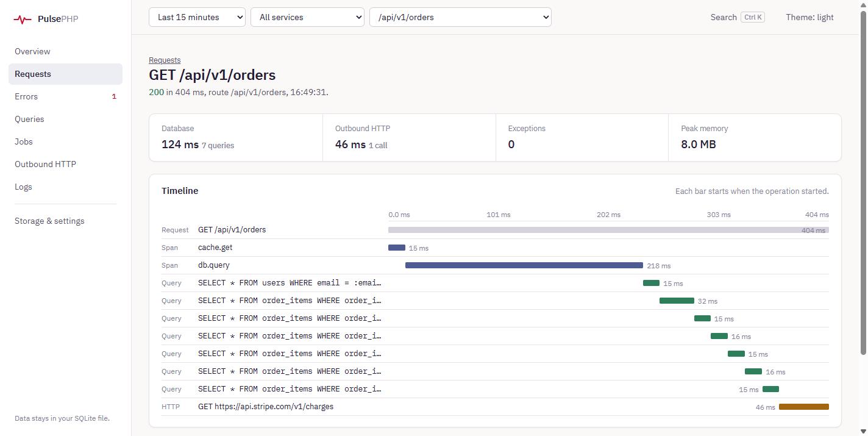Click the Database 124 ms stat card
This screenshot has height=436, width=868.
tap(236, 137)
